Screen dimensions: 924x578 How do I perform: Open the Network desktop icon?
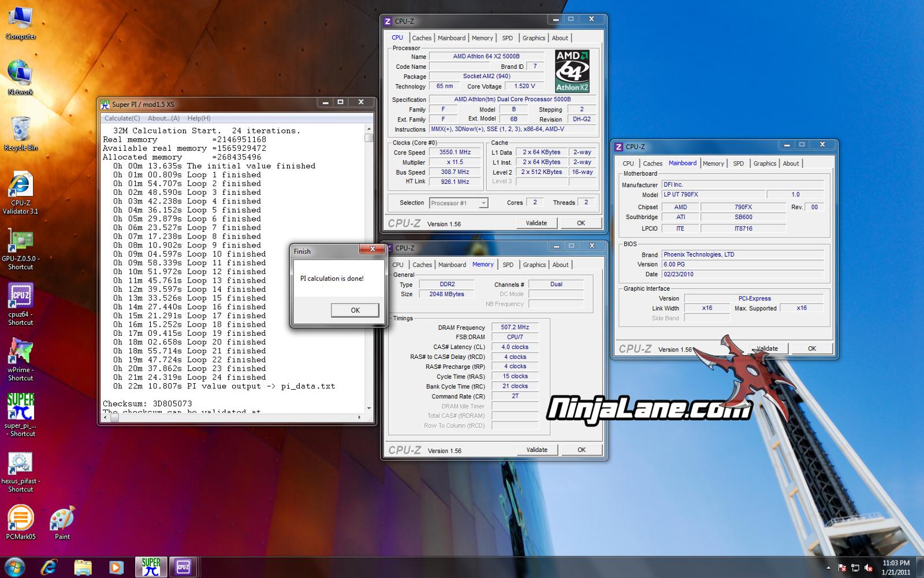pyautogui.click(x=21, y=78)
